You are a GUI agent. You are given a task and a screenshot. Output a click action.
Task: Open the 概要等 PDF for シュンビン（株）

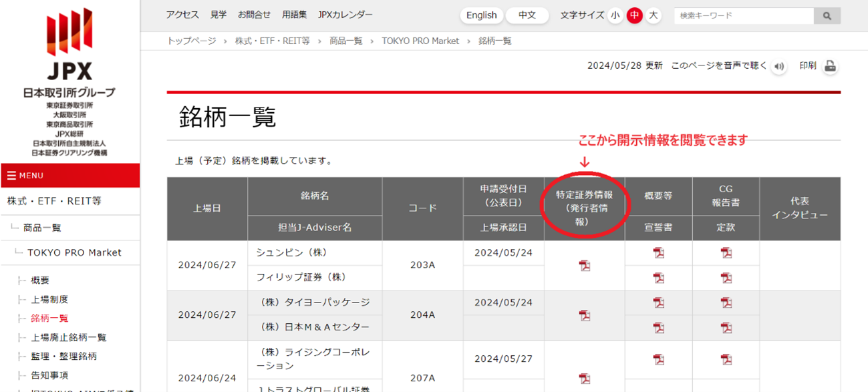click(x=659, y=253)
